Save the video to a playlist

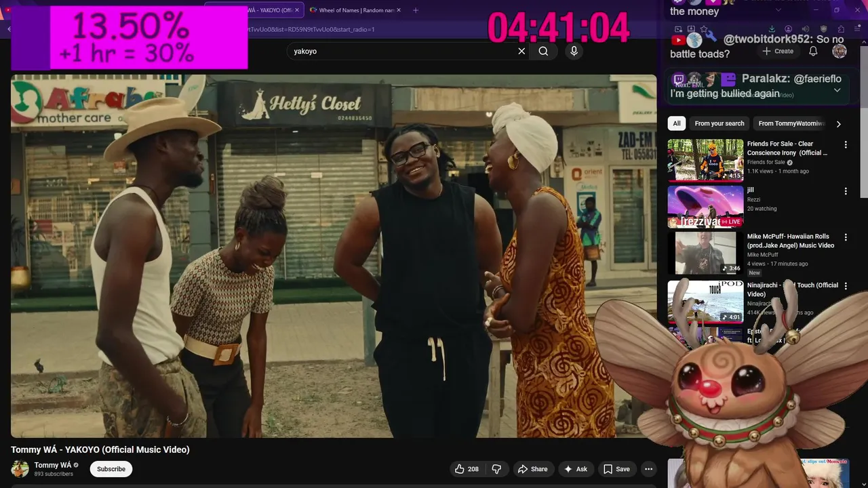(x=616, y=469)
